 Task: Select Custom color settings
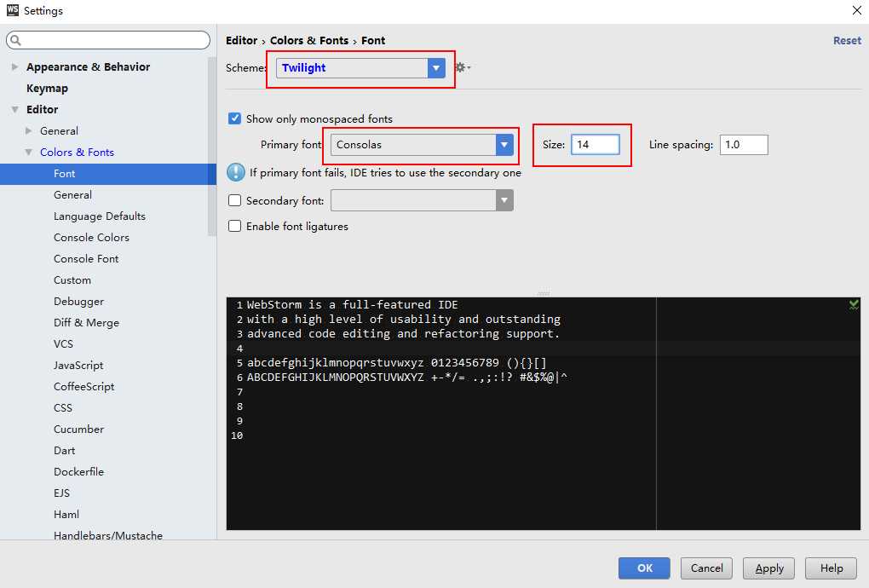click(x=72, y=280)
